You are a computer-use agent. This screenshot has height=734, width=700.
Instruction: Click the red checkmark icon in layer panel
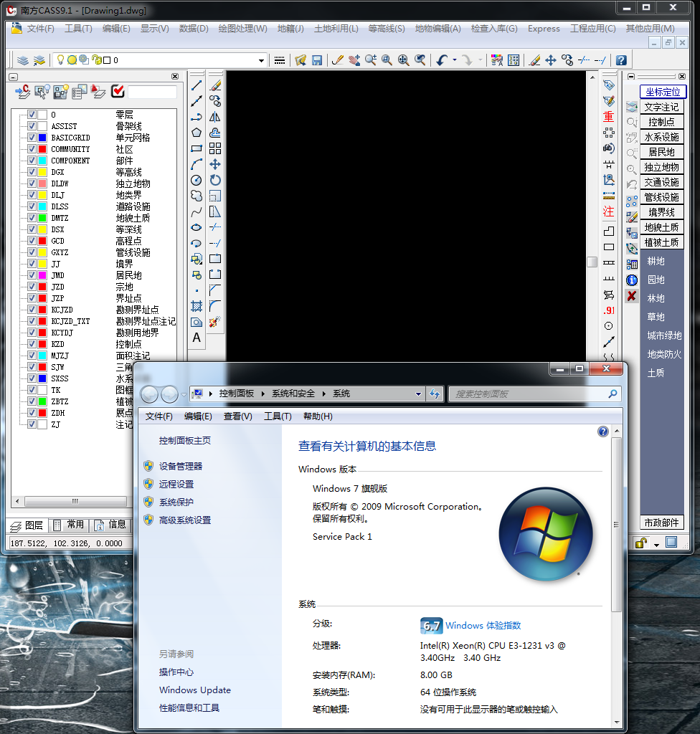[x=118, y=91]
